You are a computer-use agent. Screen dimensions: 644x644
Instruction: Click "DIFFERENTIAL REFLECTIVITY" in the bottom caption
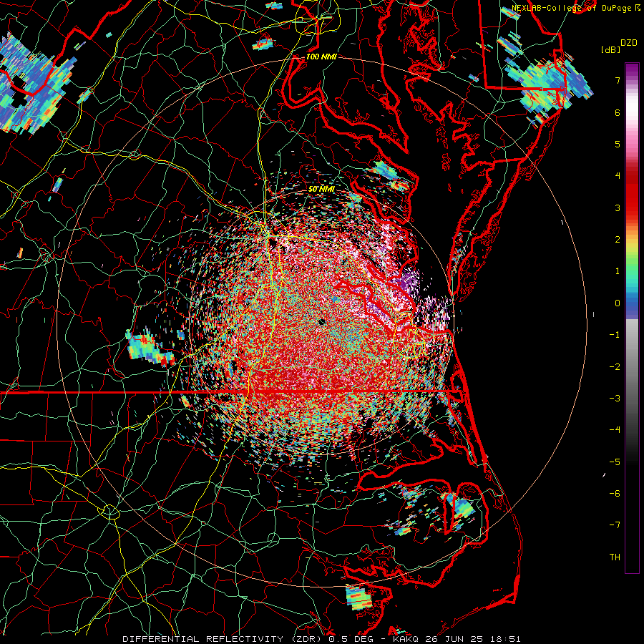coord(203,639)
